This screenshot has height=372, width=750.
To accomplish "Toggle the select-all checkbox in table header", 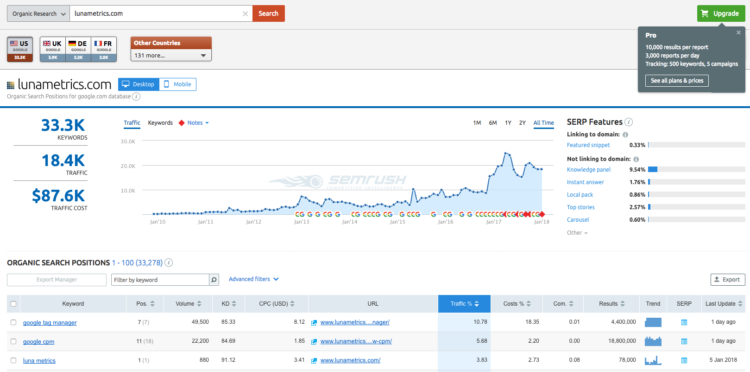I will [13, 304].
